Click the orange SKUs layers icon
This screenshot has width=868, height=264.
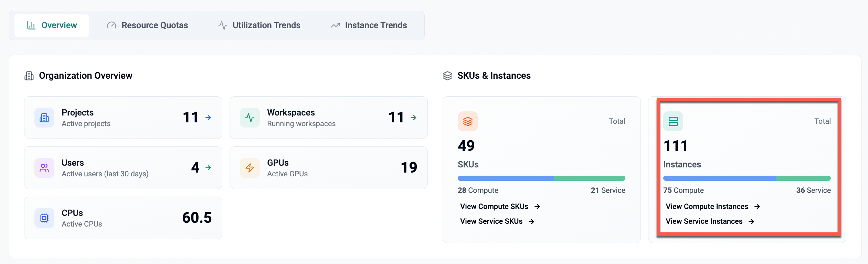(467, 121)
